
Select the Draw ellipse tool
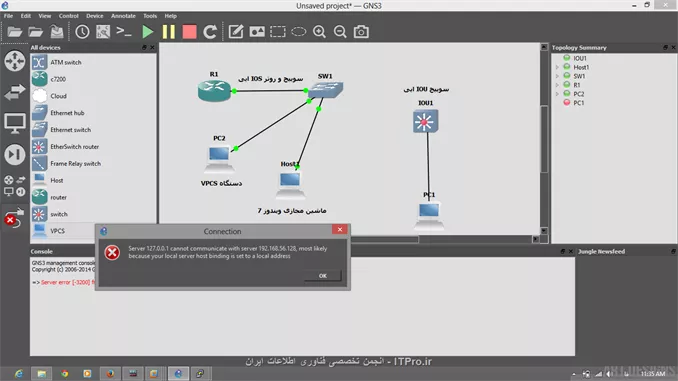(x=298, y=32)
